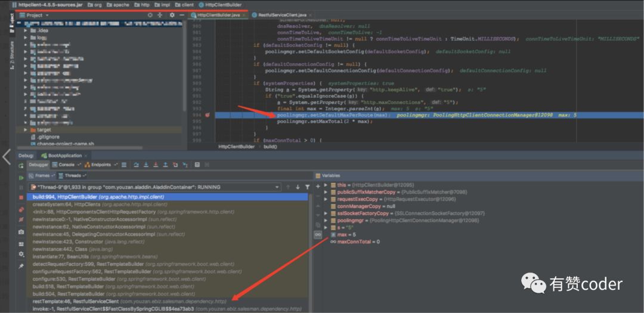Image resolution: width=644 pixels, height=313 pixels.
Task: Toggle the glasses watches icon in Variables
Action: (318, 234)
